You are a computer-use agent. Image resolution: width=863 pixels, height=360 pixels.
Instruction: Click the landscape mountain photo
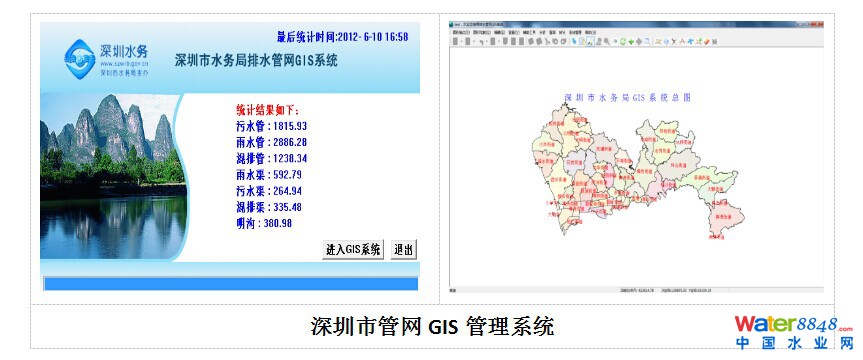point(113,176)
